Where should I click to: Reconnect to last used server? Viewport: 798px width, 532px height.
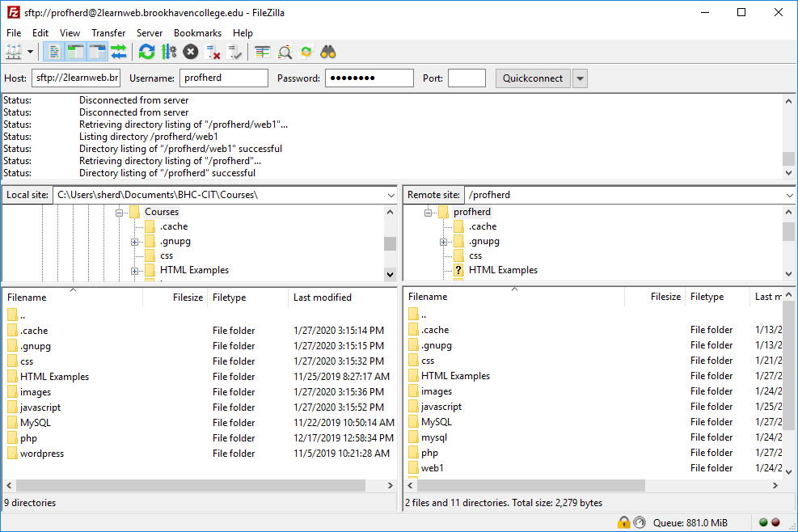(x=234, y=52)
